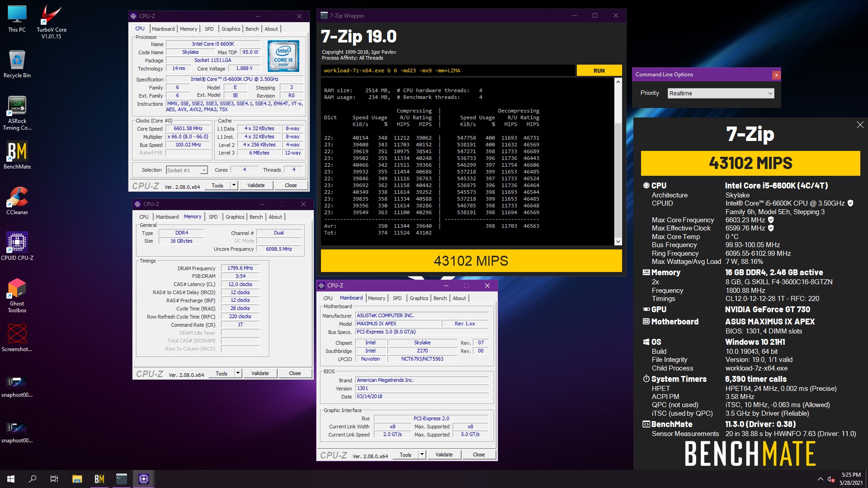This screenshot has width=868, height=488.
Task: Open This PC desktop icon
Action: pos(17,19)
